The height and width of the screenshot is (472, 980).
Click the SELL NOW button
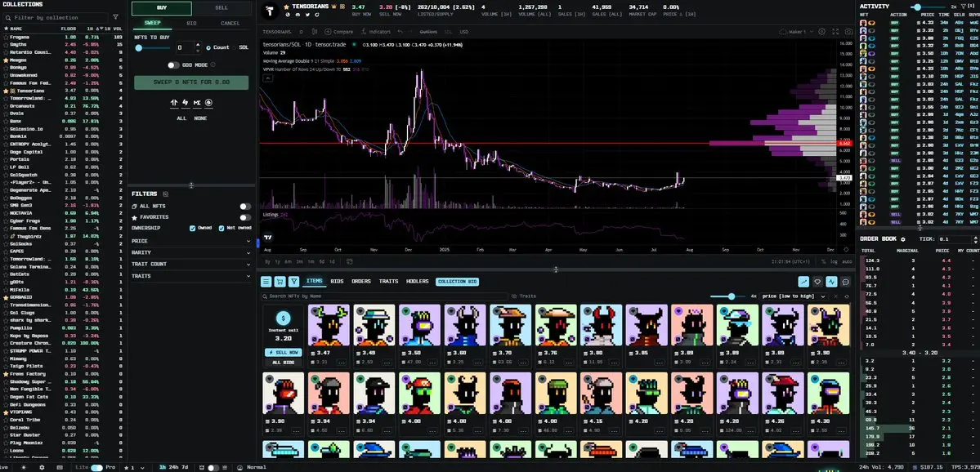[283, 352]
